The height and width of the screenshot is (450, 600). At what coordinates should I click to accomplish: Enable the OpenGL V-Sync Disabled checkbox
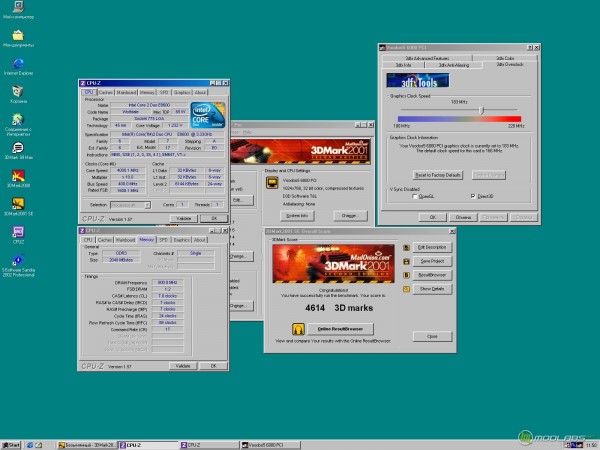click(414, 196)
